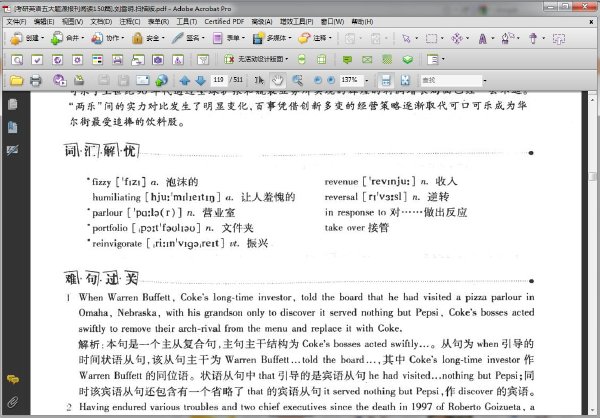Screen dimensions: 600x418
Task: Click the email envelope icon
Action: click(142, 80)
